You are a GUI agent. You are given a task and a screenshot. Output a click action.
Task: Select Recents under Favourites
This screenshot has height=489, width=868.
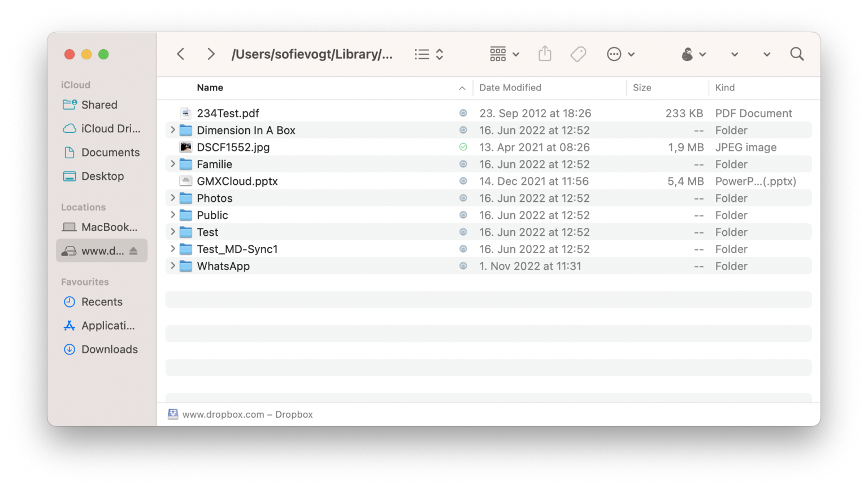pyautogui.click(x=102, y=302)
